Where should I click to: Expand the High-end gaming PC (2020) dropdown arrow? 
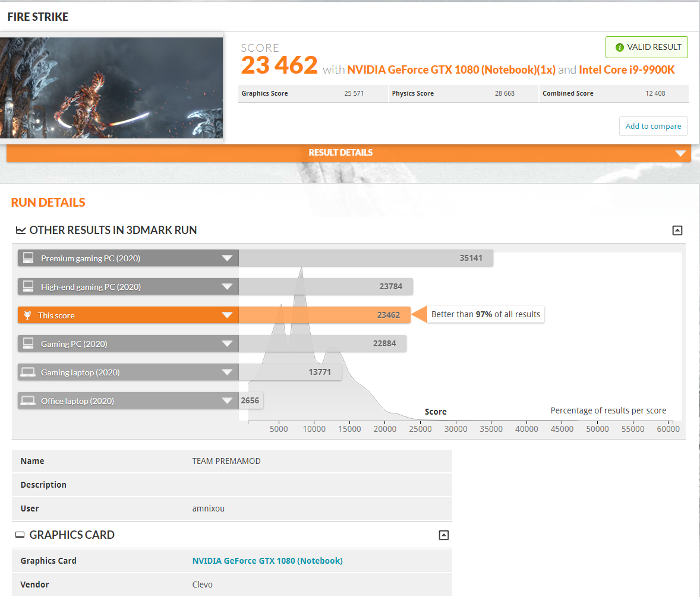point(227,287)
